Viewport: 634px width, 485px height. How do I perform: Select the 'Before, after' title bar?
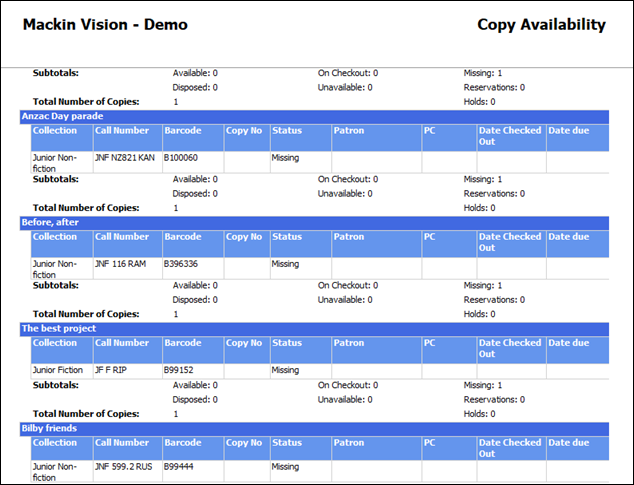[314, 222]
